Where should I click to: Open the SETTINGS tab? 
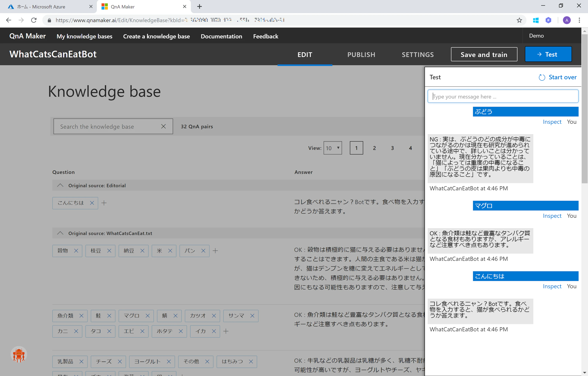pyautogui.click(x=418, y=55)
